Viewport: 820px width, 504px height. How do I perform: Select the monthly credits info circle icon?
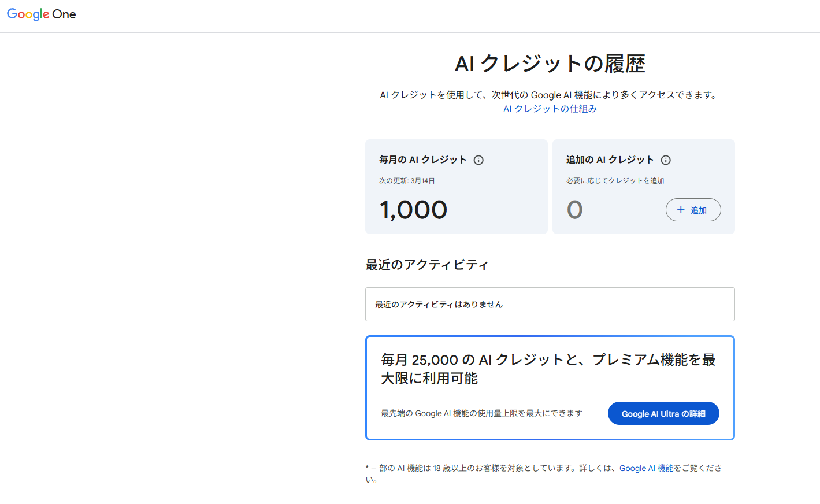478,160
